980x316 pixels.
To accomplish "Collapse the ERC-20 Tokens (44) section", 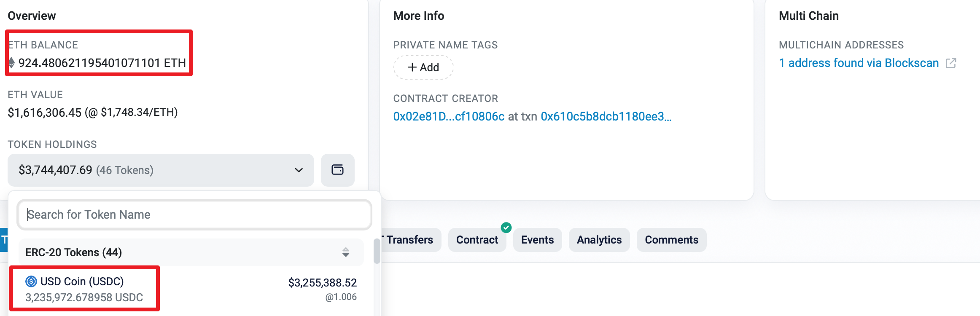I will pos(191,252).
